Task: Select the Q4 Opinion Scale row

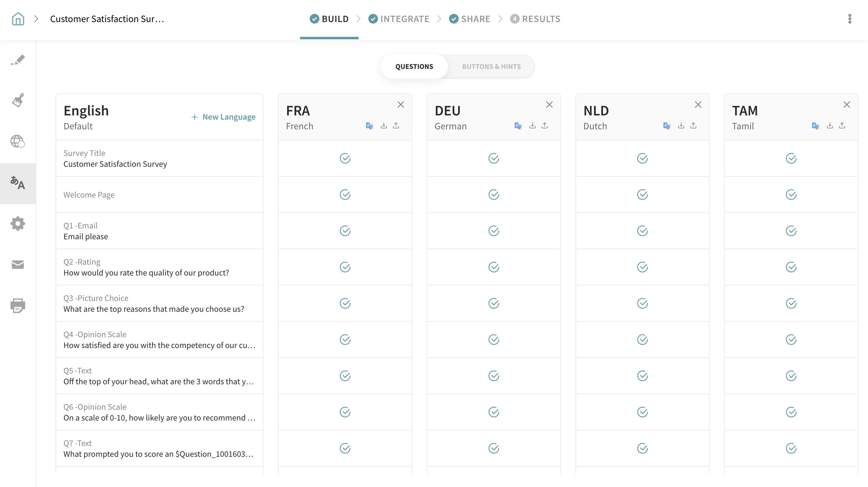Action: coord(159,340)
